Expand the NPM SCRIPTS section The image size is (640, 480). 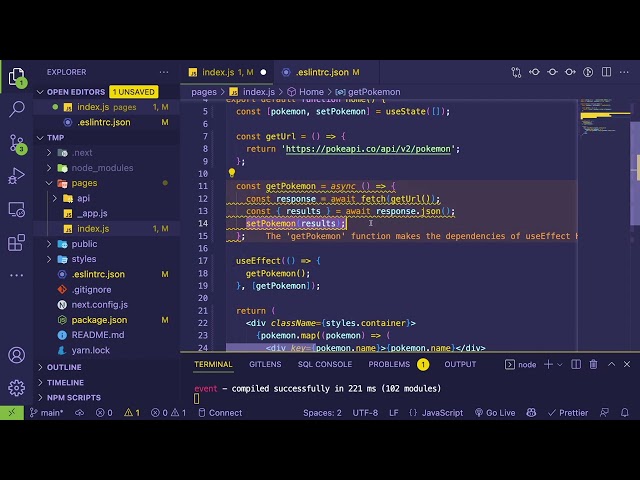click(x=40, y=398)
